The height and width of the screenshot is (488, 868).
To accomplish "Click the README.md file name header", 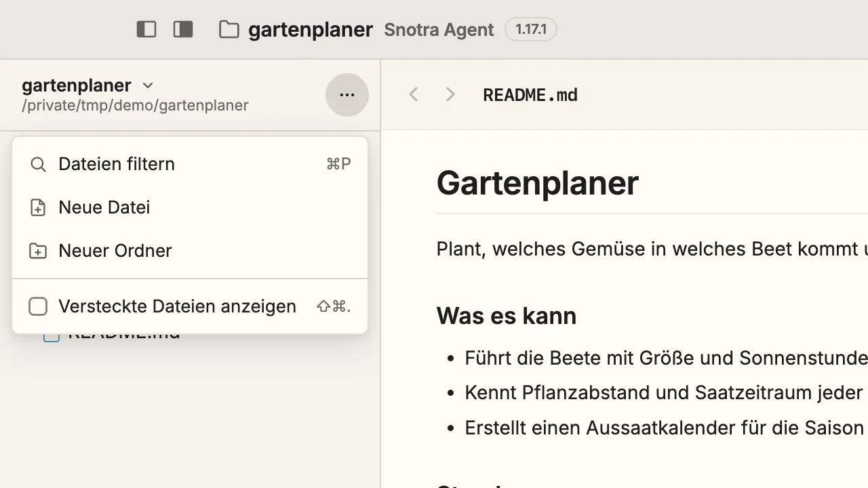I will point(530,95).
